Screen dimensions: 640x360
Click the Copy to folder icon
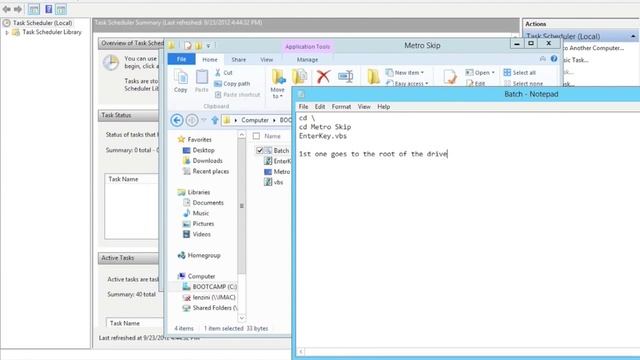pos(299,76)
